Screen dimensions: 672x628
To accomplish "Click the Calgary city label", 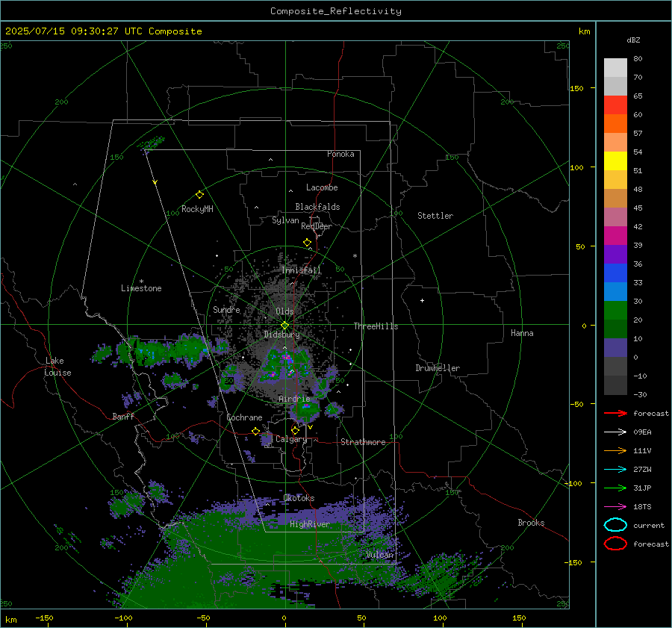I will tap(291, 439).
